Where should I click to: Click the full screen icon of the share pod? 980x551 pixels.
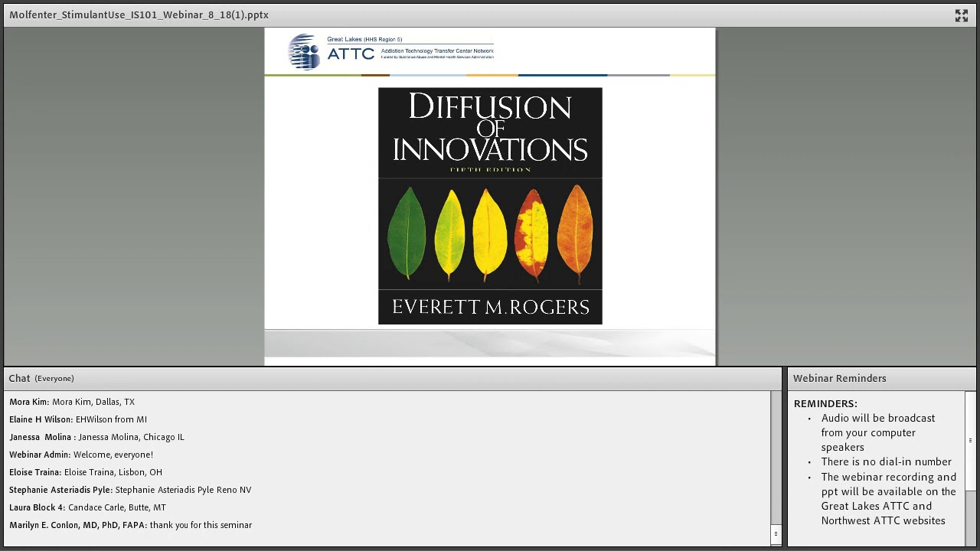[962, 15]
